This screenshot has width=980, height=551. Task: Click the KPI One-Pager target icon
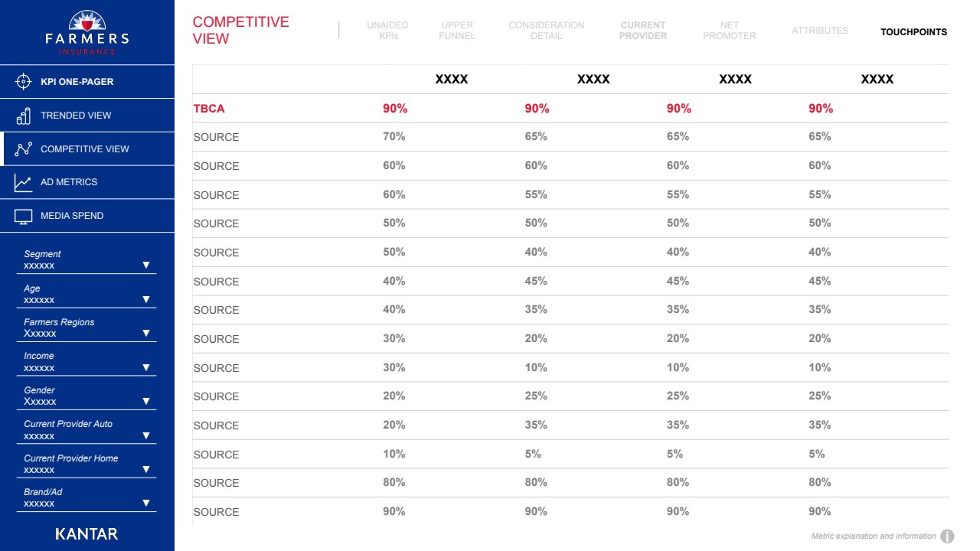pyautogui.click(x=23, y=82)
